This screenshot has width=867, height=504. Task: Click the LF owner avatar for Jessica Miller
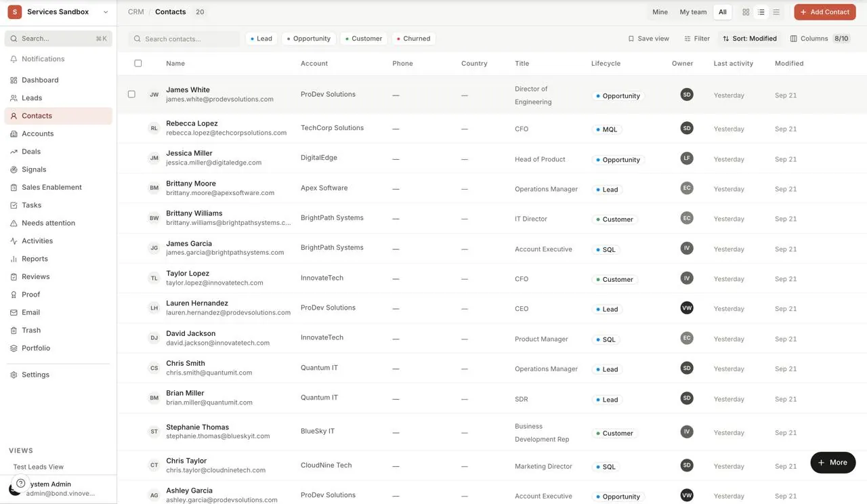pos(687,159)
